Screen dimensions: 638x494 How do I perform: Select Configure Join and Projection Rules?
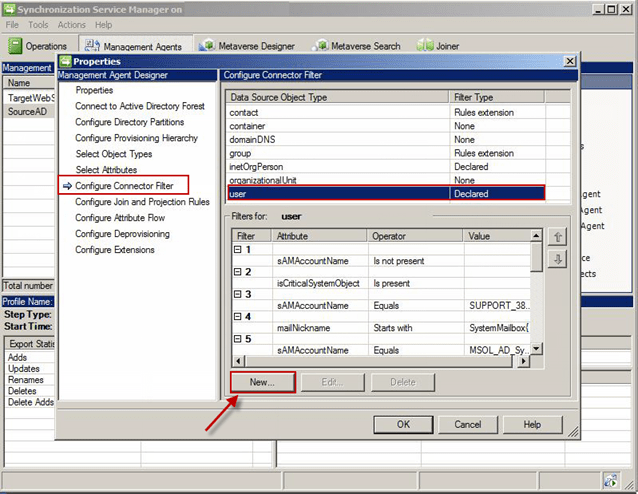click(141, 202)
